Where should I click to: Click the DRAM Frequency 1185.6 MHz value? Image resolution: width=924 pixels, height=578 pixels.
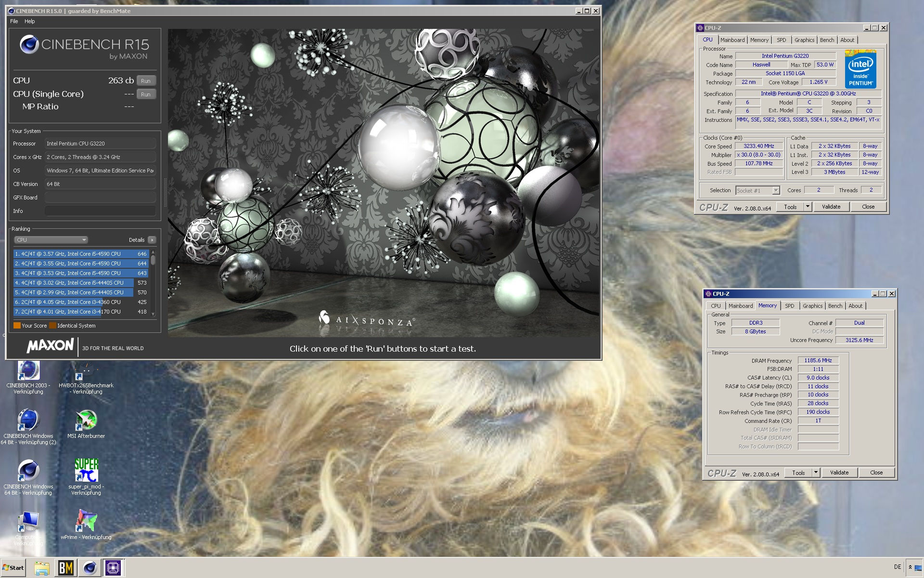[818, 360]
